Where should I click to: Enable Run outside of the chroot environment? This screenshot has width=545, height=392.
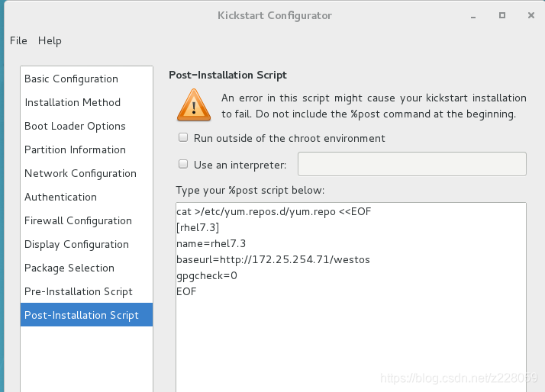coord(183,138)
